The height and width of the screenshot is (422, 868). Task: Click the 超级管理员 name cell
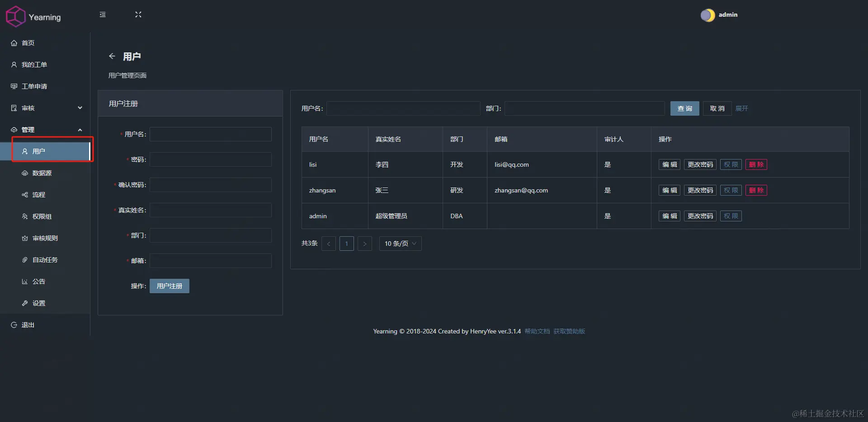coord(406,216)
